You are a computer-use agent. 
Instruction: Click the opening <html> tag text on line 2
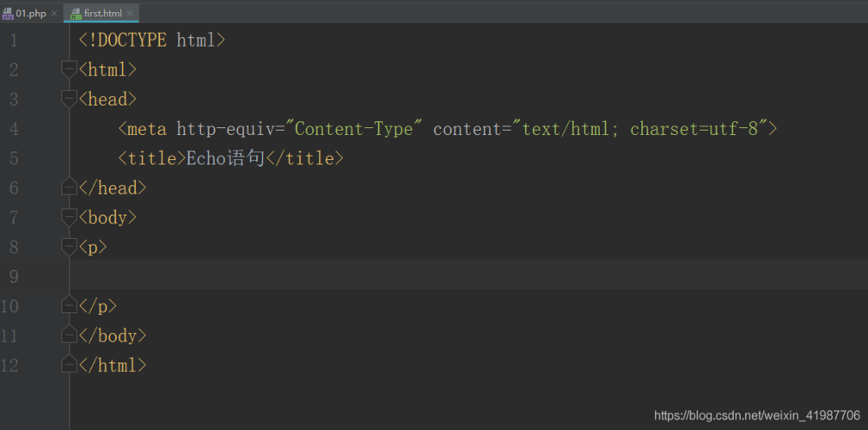(x=107, y=70)
